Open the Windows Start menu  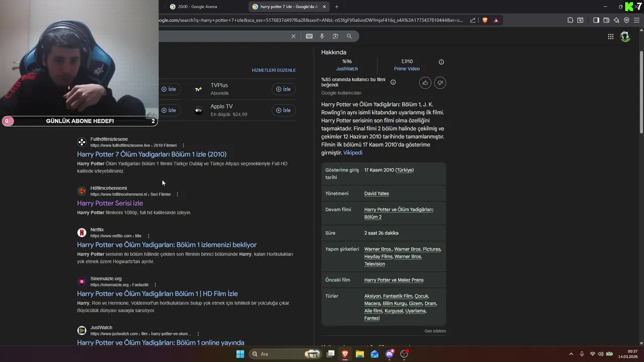click(x=240, y=354)
